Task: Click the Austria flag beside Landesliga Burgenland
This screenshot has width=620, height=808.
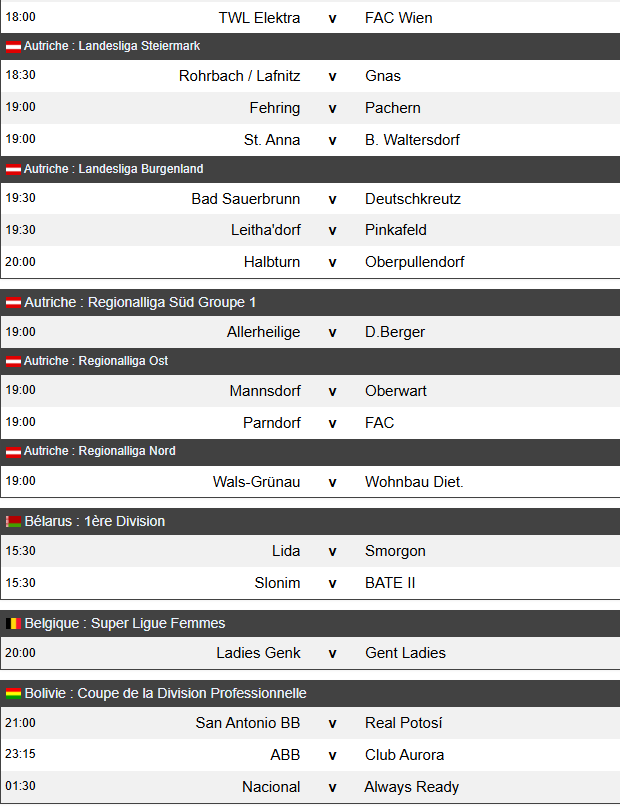Action: [x=13, y=170]
